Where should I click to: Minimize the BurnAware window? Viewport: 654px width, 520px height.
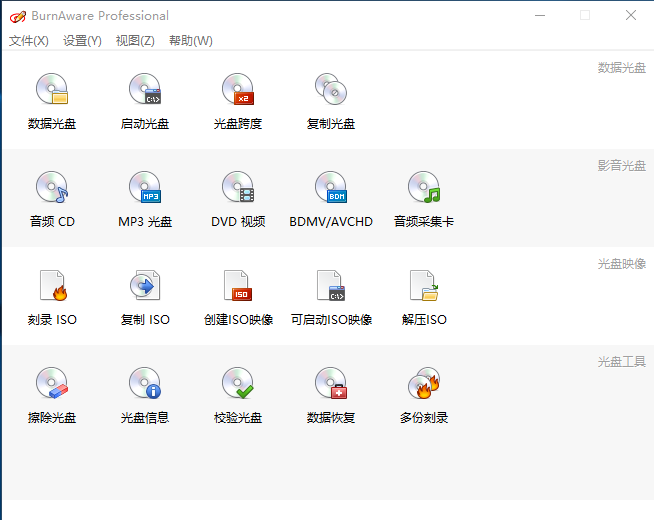pos(540,15)
